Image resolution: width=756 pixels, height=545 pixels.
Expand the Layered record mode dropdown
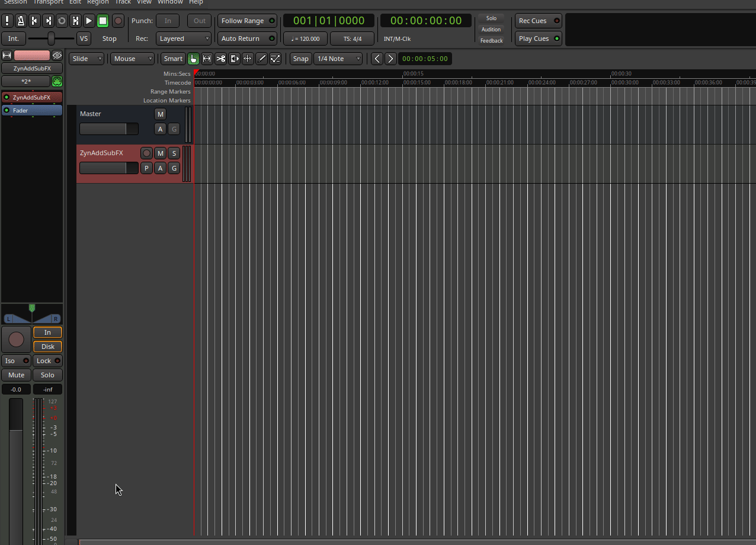(x=184, y=39)
